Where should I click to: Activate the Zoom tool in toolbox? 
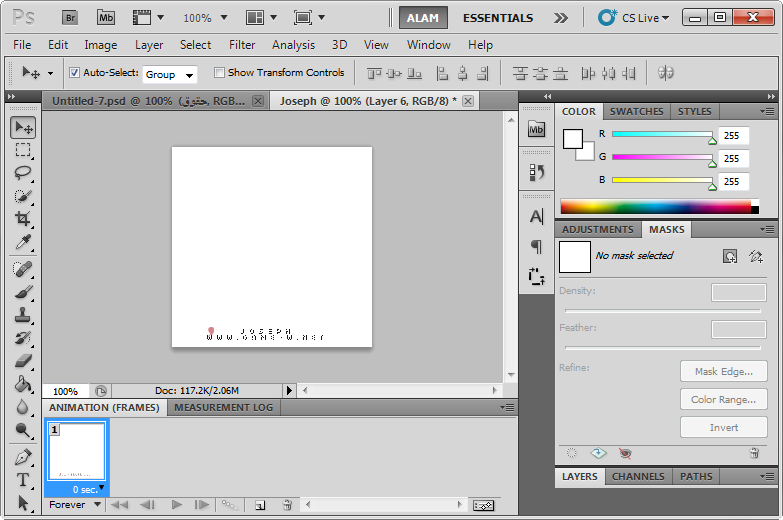[23, 431]
